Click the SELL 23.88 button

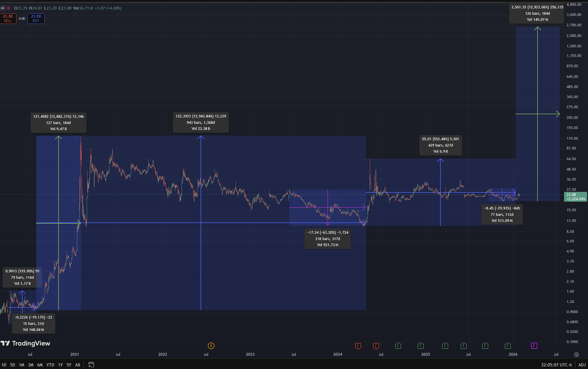[x=8, y=18]
